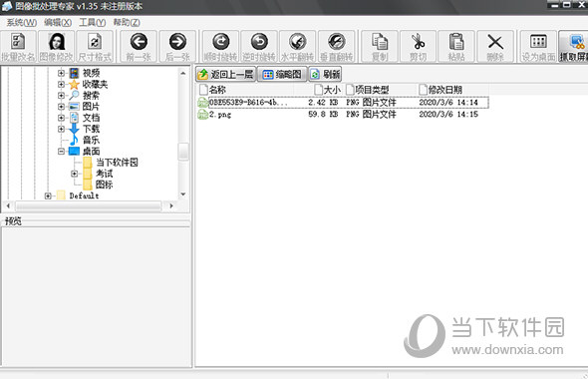Sort files by the 大小 column
The image size is (588, 379).
pyautogui.click(x=328, y=90)
